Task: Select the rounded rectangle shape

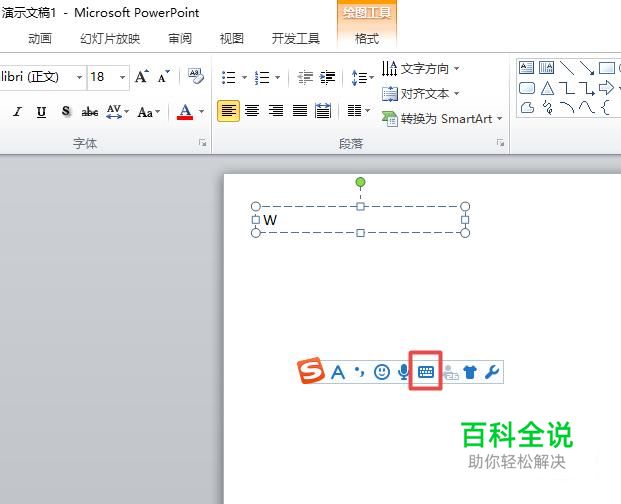Action: click(x=526, y=88)
